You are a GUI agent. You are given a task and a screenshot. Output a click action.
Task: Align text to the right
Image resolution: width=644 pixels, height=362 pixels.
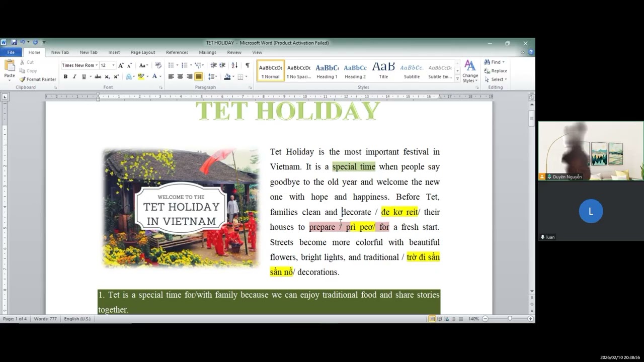pos(189,76)
